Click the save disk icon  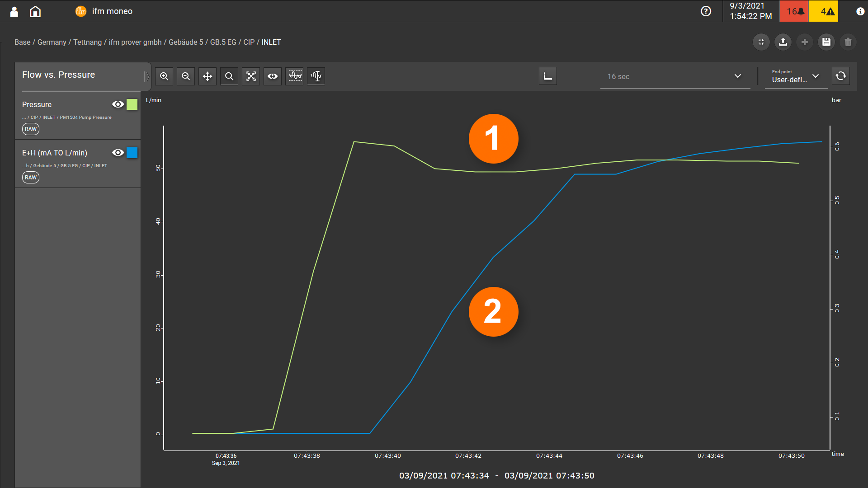pyautogui.click(x=826, y=42)
